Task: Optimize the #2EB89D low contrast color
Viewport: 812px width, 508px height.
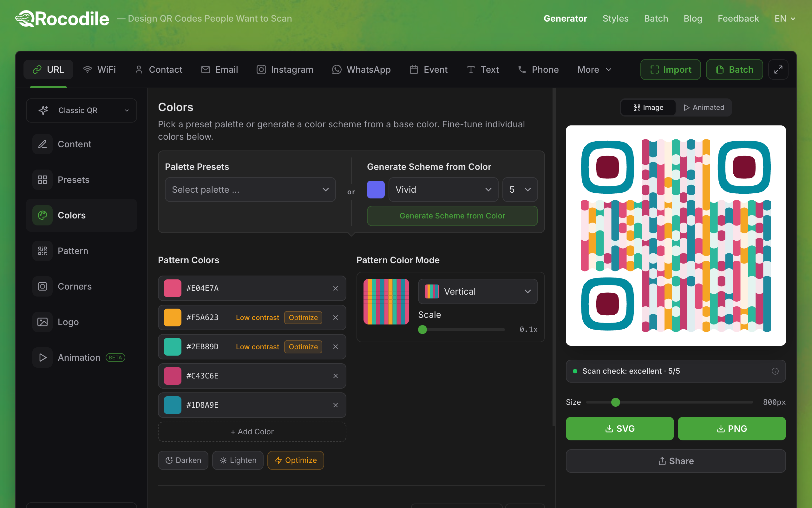Action: pos(303,347)
